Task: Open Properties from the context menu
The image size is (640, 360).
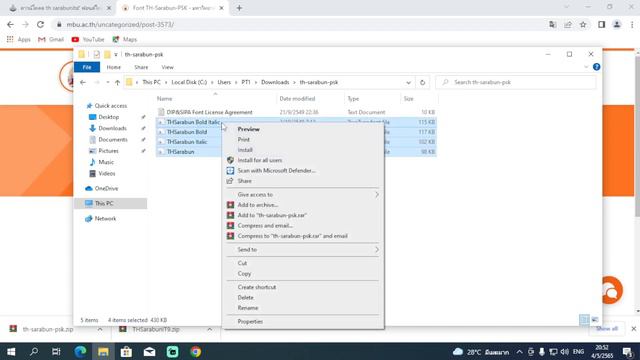Action: tap(250, 321)
